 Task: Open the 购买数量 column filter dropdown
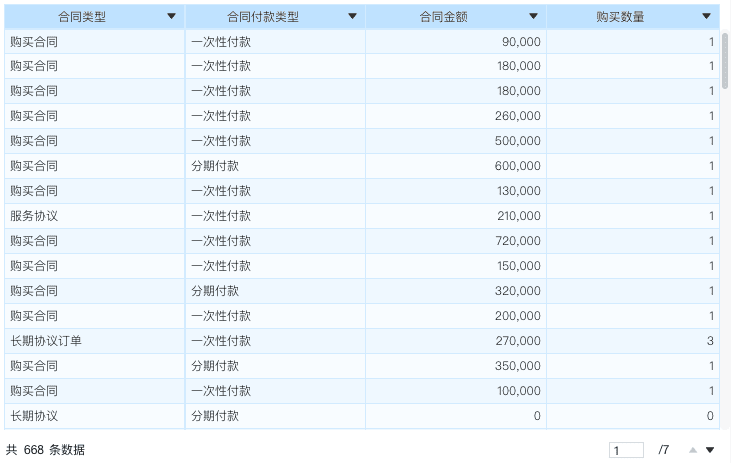tap(706, 16)
